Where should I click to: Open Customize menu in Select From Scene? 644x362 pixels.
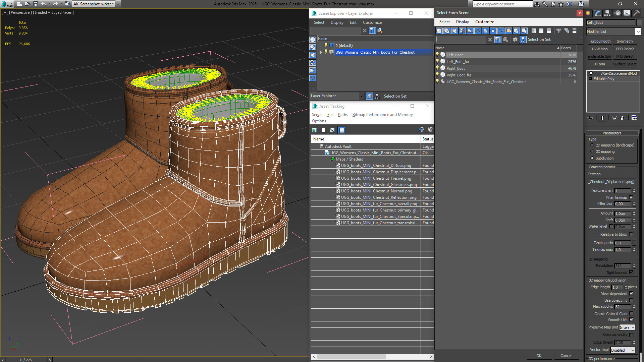(x=484, y=22)
